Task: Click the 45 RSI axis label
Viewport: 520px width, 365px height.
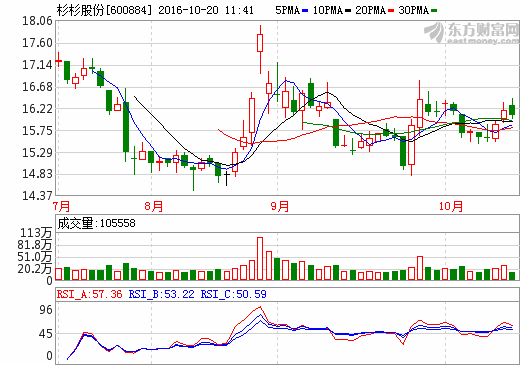Action: [46, 334]
